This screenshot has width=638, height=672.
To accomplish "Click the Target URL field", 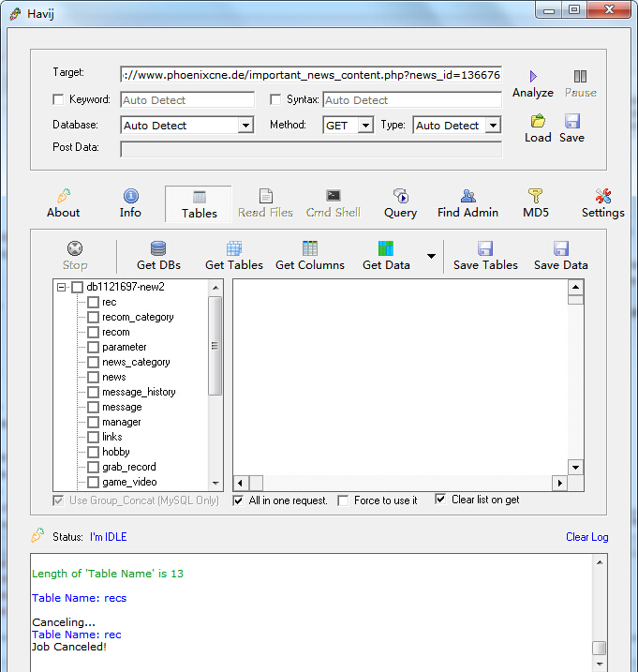I will click(x=311, y=75).
